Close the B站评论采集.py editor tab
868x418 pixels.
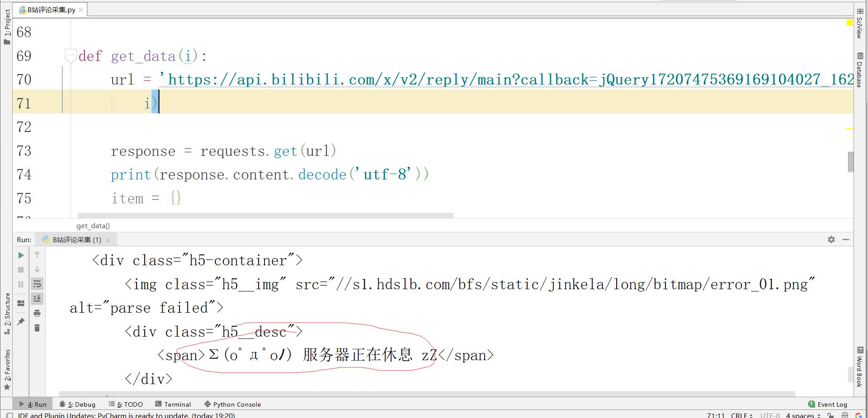[80, 9]
